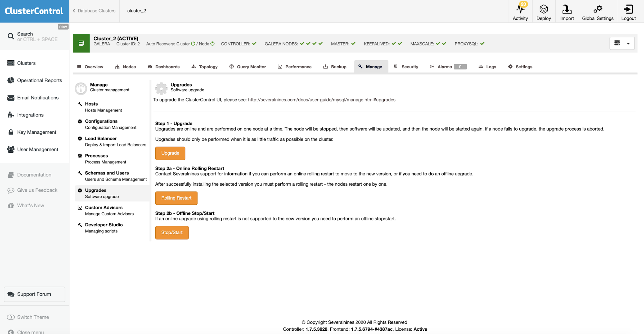The width and height of the screenshot is (644, 334).
Task: Select Upgrades section in Manage list
Action: [112, 193]
